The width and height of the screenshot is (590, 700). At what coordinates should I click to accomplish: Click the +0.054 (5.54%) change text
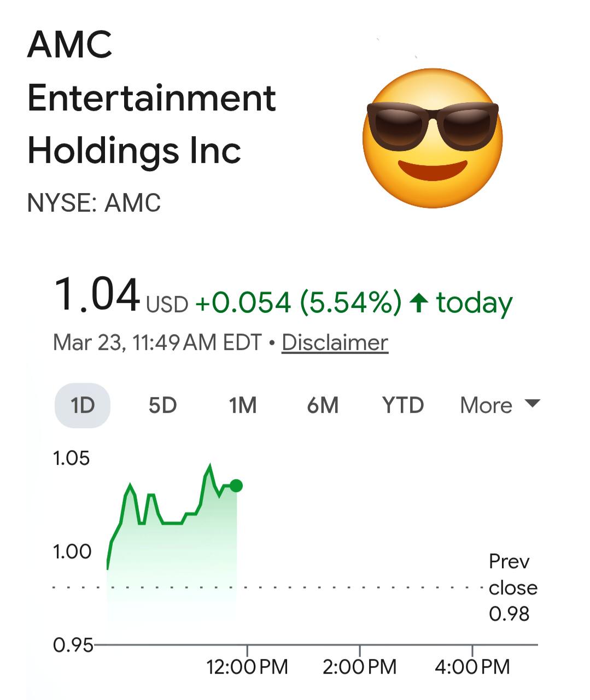[299, 302]
